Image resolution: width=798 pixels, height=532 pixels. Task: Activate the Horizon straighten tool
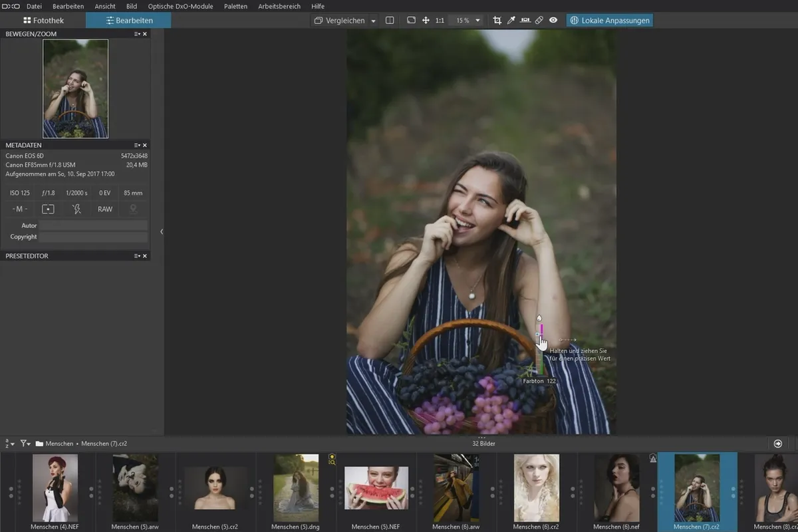pos(525,21)
